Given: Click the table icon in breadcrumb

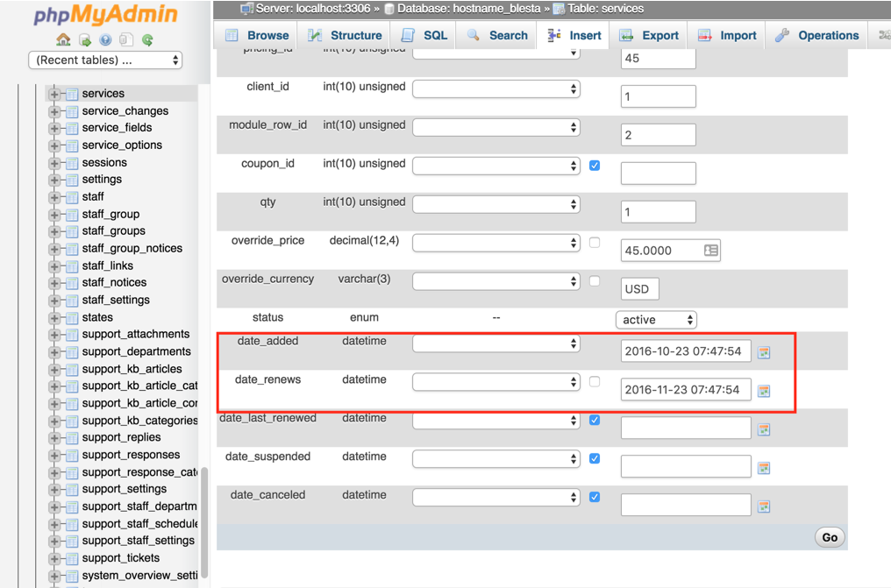Looking at the screenshot, I should (x=560, y=9).
